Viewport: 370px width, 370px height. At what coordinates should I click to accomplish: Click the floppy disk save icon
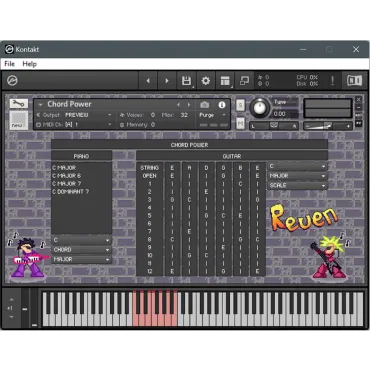point(186,80)
